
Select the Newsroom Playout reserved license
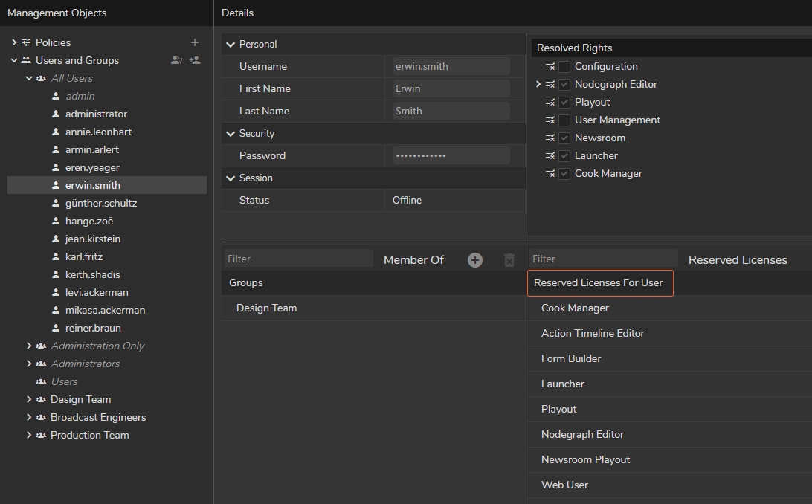click(585, 459)
